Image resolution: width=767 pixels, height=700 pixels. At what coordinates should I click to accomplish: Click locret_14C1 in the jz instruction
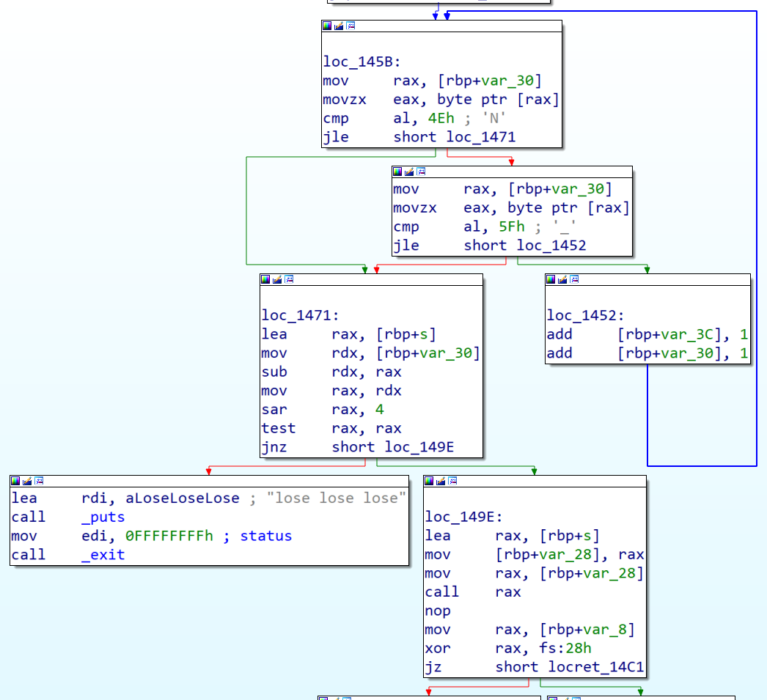(596, 667)
